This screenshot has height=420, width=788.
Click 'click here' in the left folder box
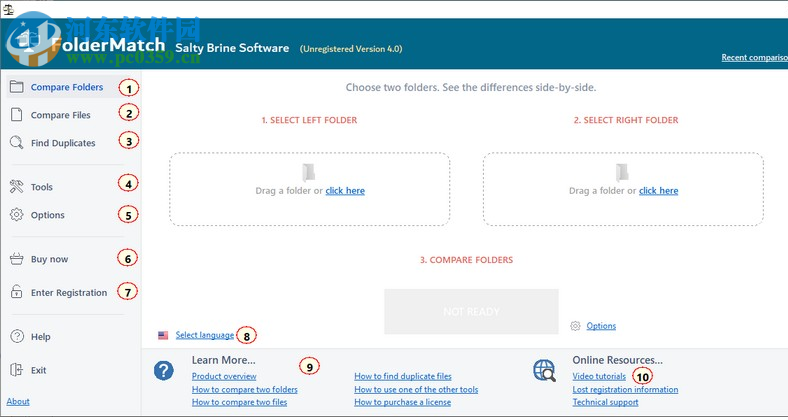[345, 191]
